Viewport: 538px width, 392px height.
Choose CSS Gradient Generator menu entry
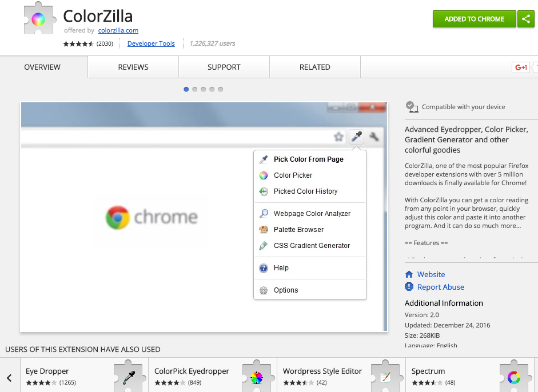coord(310,246)
